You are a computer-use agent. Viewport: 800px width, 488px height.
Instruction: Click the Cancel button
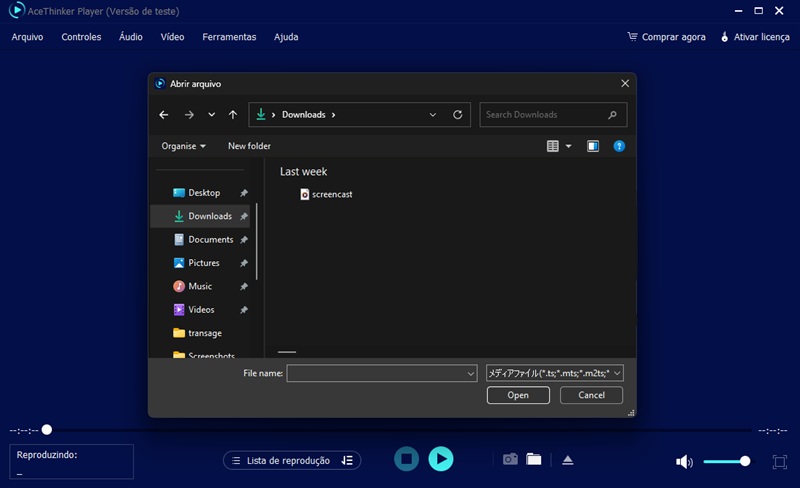pos(591,395)
